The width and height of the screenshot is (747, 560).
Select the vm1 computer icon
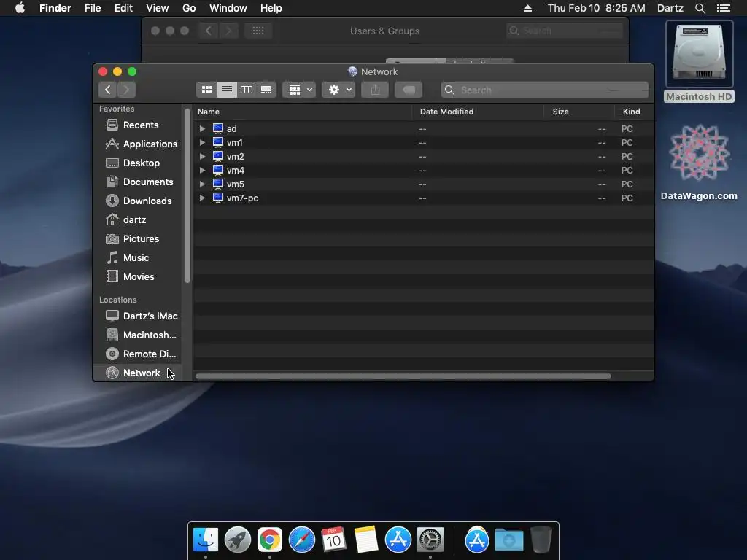tap(218, 142)
